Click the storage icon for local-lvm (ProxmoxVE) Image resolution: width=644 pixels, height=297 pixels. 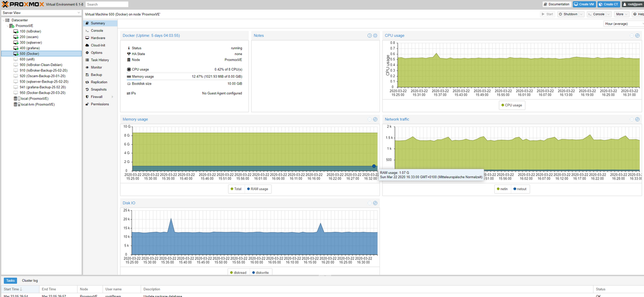point(16,105)
